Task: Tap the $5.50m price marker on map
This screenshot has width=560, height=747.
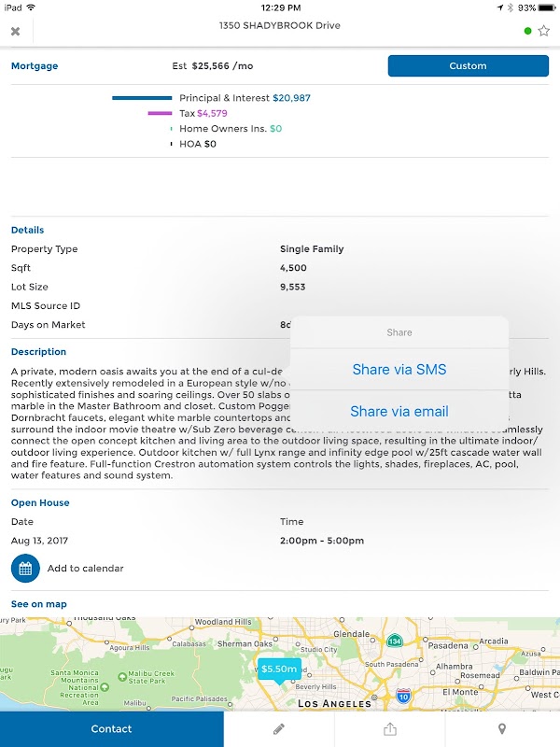Action: tap(279, 669)
